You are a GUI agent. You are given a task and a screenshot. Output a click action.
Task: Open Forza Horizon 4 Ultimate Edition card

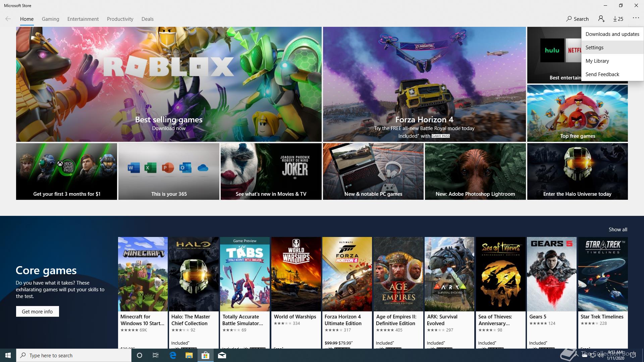347,293
